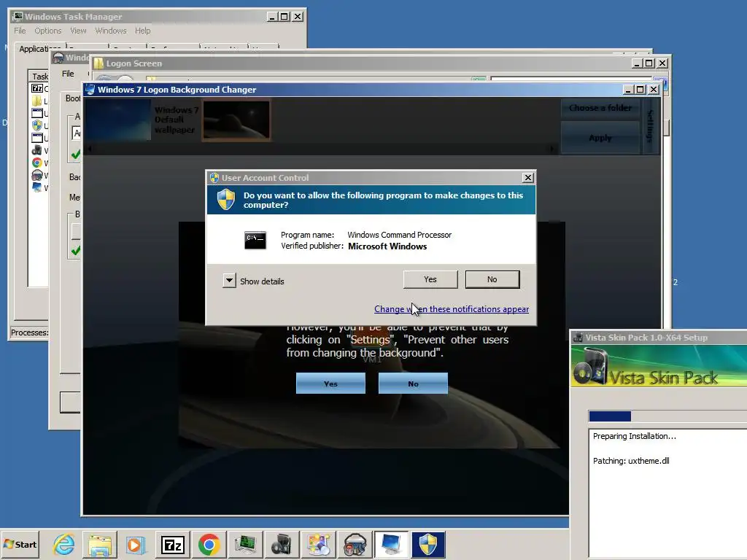This screenshot has height=560, width=747.
Task: Click the blue No button in Logon Changer
Action: (x=413, y=384)
